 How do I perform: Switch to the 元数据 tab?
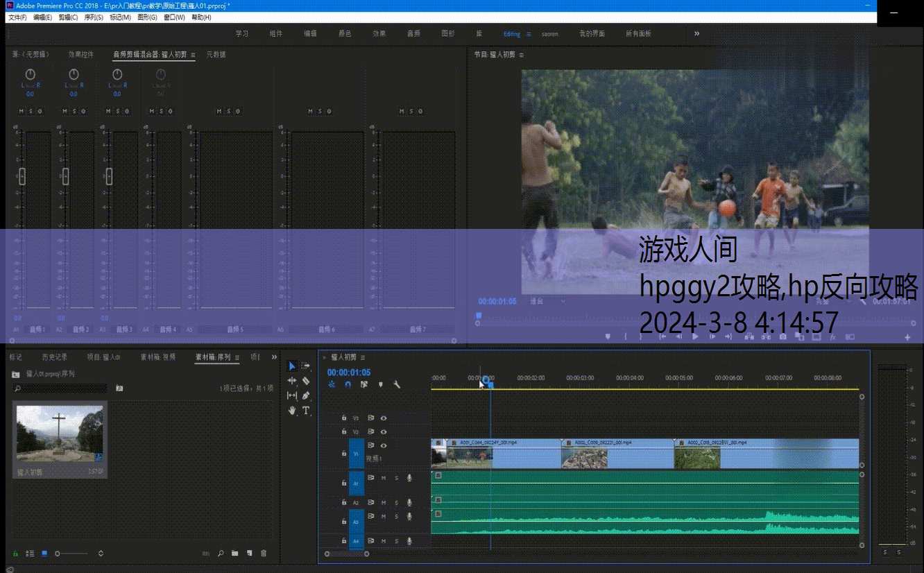click(216, 54)
